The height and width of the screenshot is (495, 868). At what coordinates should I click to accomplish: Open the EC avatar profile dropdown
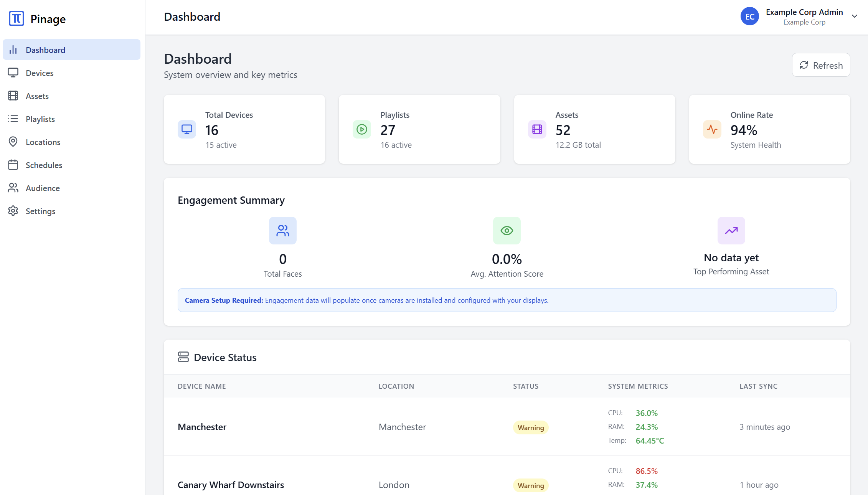(750, 16)
